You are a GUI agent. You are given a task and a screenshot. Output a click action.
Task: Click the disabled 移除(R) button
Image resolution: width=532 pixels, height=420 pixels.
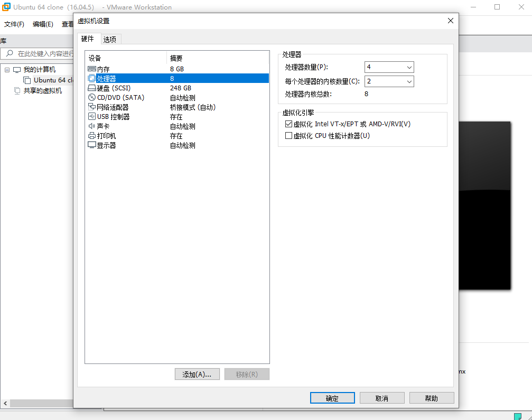click(247, 374)
